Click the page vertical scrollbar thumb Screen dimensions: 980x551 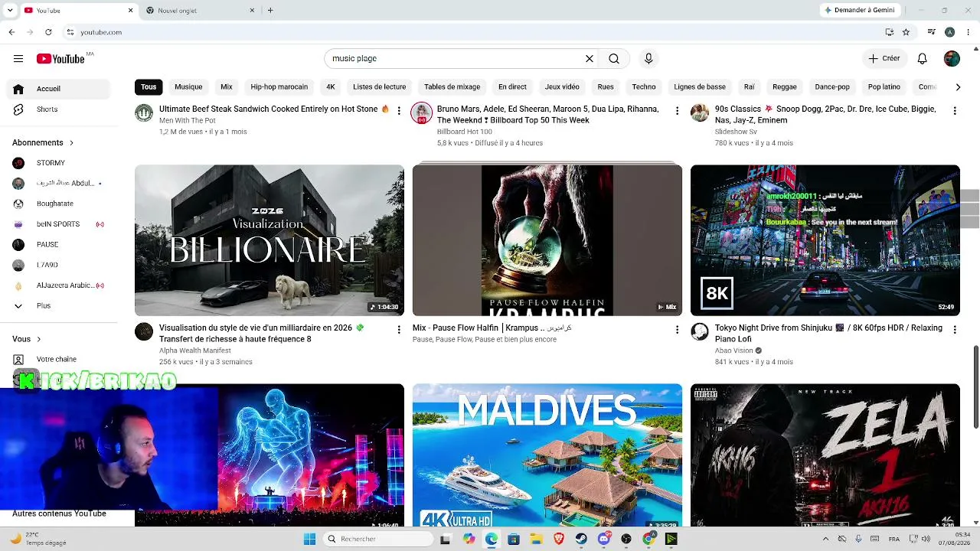[976, 387]
